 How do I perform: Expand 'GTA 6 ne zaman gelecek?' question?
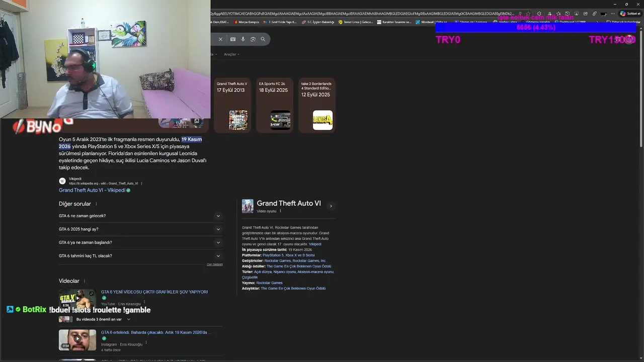click(x=140, y=216)
